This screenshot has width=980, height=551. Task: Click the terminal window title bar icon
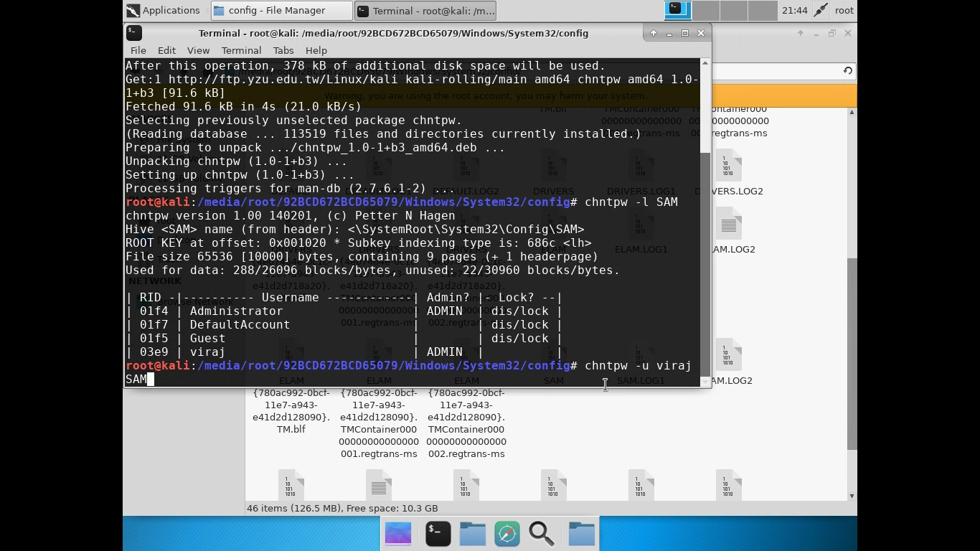coord(133,33)
